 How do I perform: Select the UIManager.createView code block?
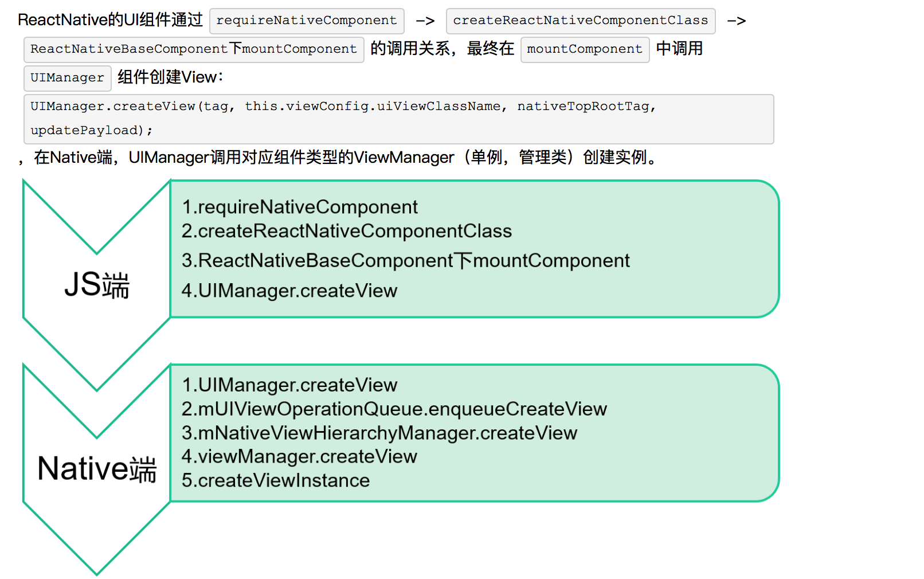398,119
